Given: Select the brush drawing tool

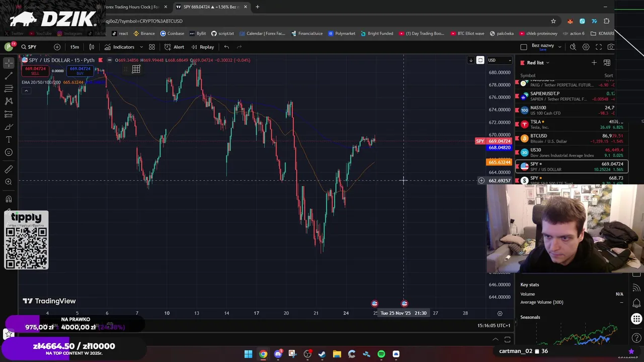Looking at the screenshot, I should tap(9, 127).
